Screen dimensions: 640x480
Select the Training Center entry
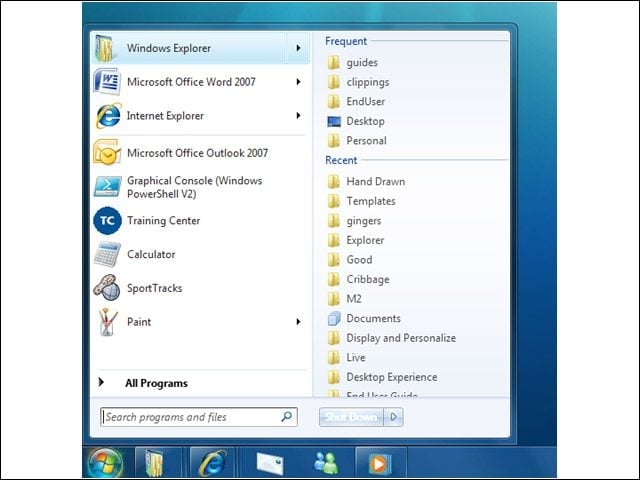click(x=199, y=221)
